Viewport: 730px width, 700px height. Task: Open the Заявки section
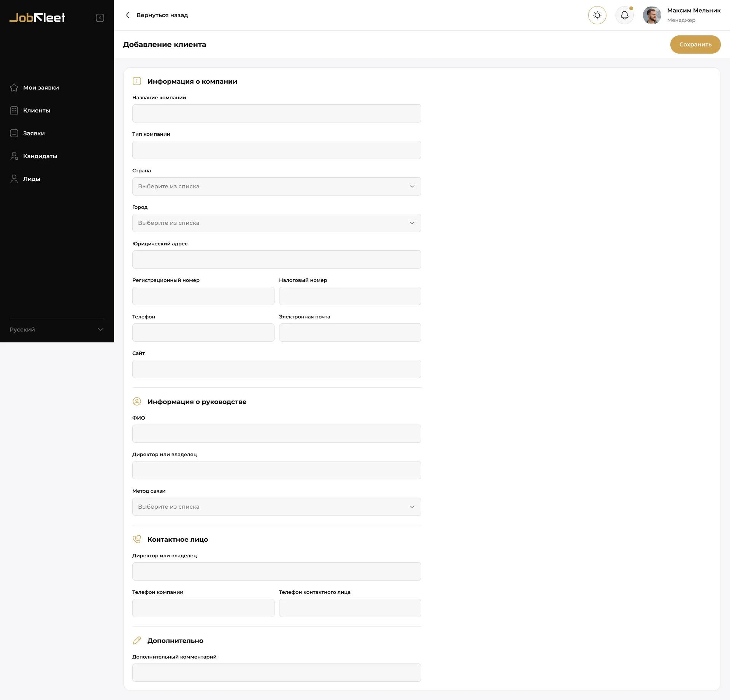pyautogui.click(x=33, y=133)
